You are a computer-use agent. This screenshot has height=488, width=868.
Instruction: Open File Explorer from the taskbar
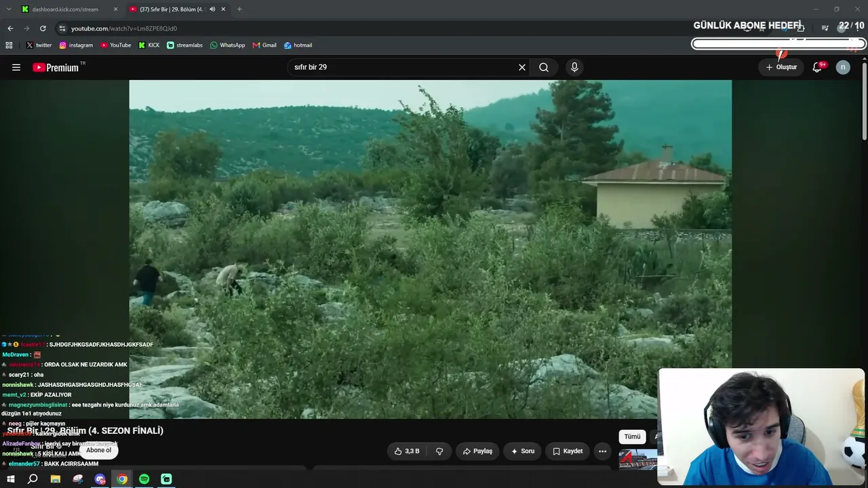56,479
